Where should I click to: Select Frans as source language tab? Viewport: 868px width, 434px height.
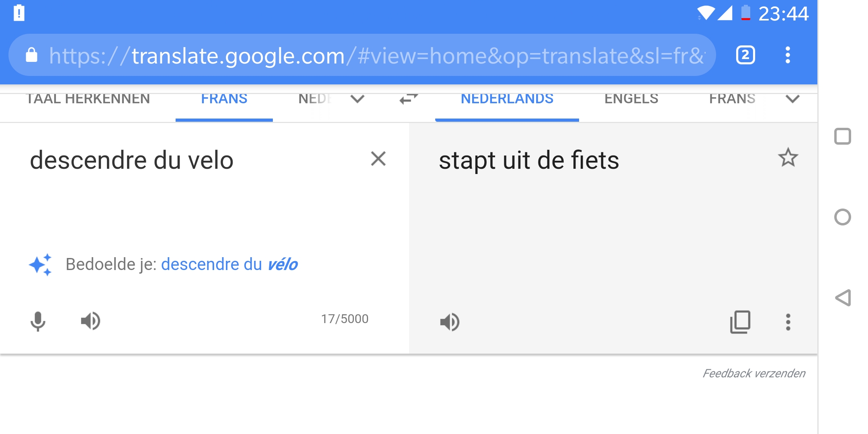224,99
